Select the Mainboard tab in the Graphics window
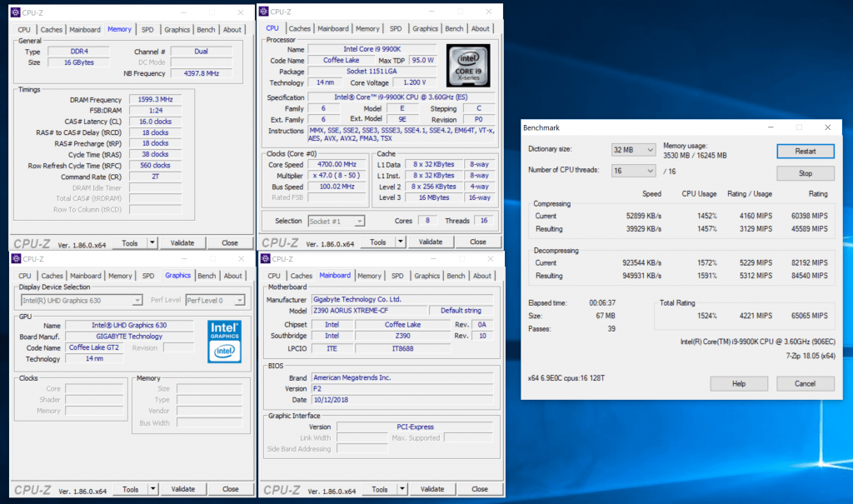 point(86,276)
